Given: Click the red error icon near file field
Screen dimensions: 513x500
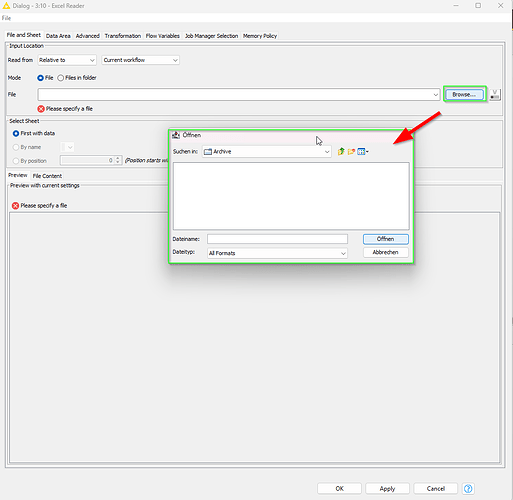Looking at the screenshot, I should (41, 109).
